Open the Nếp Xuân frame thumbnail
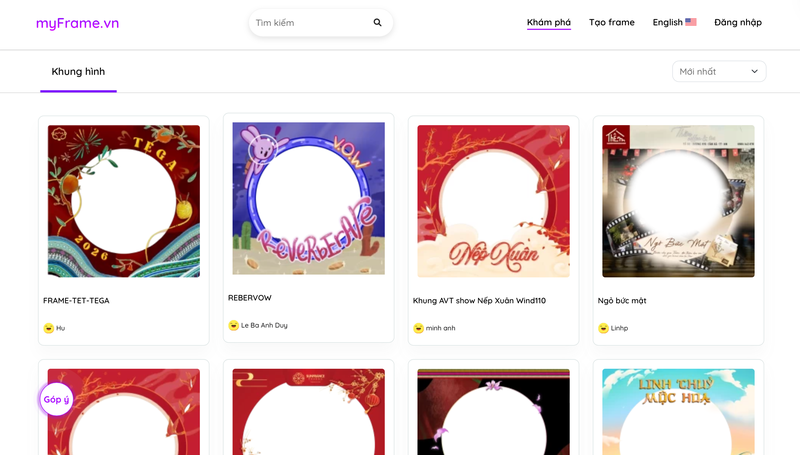This screenshot has width=800, height=455. 493,201
